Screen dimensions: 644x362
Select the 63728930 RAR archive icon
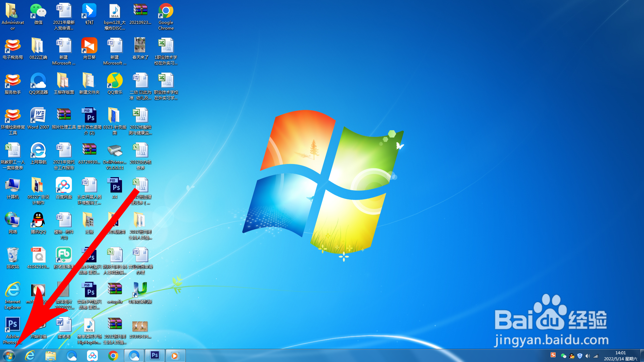tap(89, 154)
